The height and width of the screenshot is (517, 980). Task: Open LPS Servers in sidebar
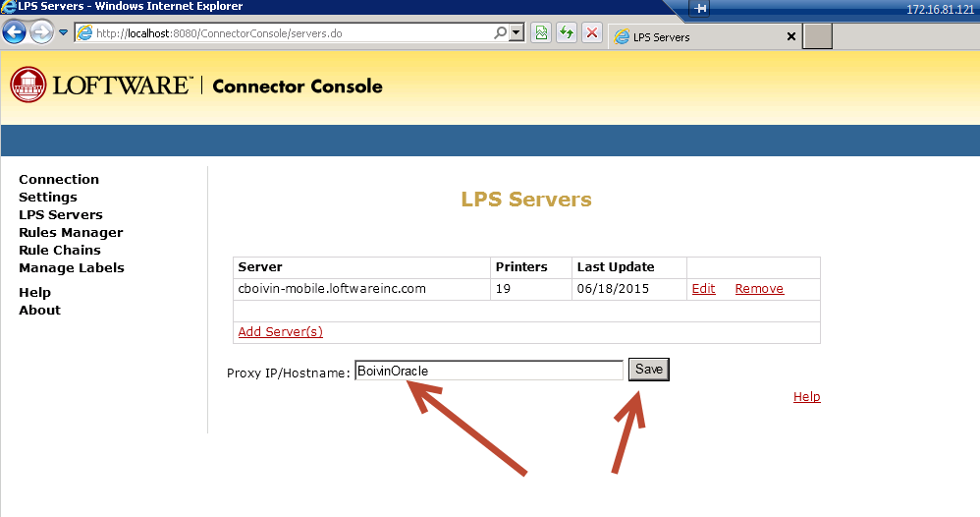coord(61,214)
